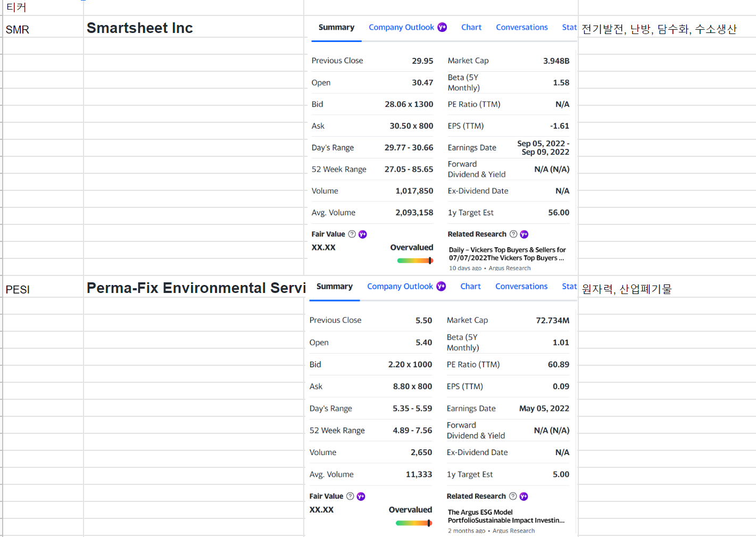Screen dimensions: 756x537
Task: Click the PESI fair value gauge bar
Action: click(414, 523)
